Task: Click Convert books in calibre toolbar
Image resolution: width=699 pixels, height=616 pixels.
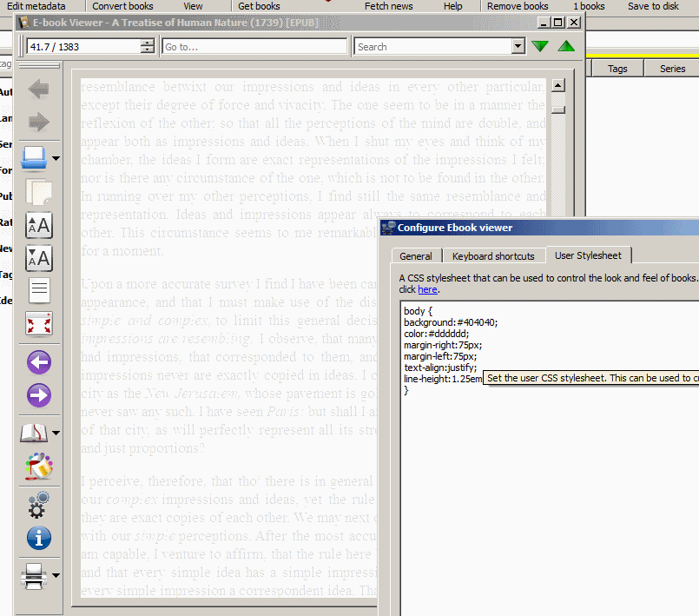Action: pyautogui.click(x=122, y=6)
